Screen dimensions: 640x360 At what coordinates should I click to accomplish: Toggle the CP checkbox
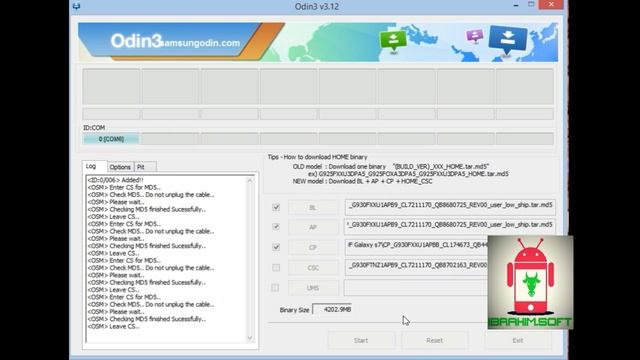coord(276,247)
